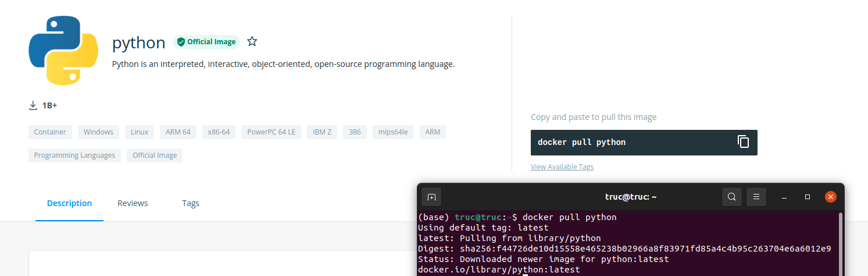This screenshot has height=276, width=868.
Task: Maximize the terminal window
Action: 808,197
